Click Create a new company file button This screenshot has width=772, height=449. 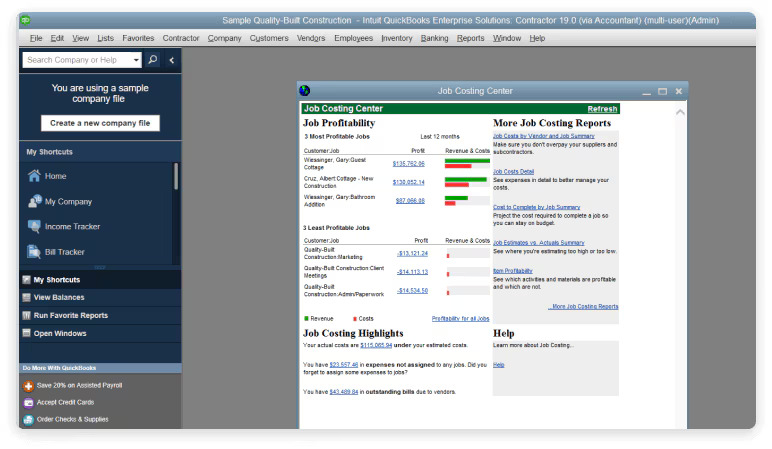100,123
